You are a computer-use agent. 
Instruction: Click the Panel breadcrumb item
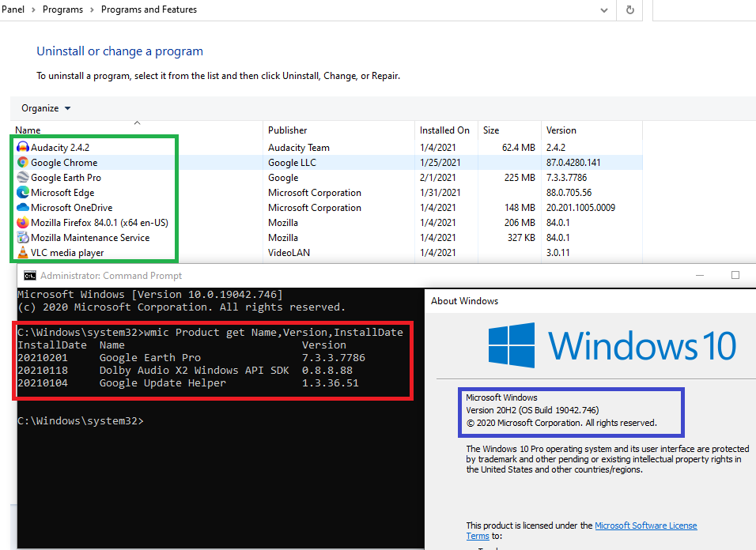click(13, 9)
